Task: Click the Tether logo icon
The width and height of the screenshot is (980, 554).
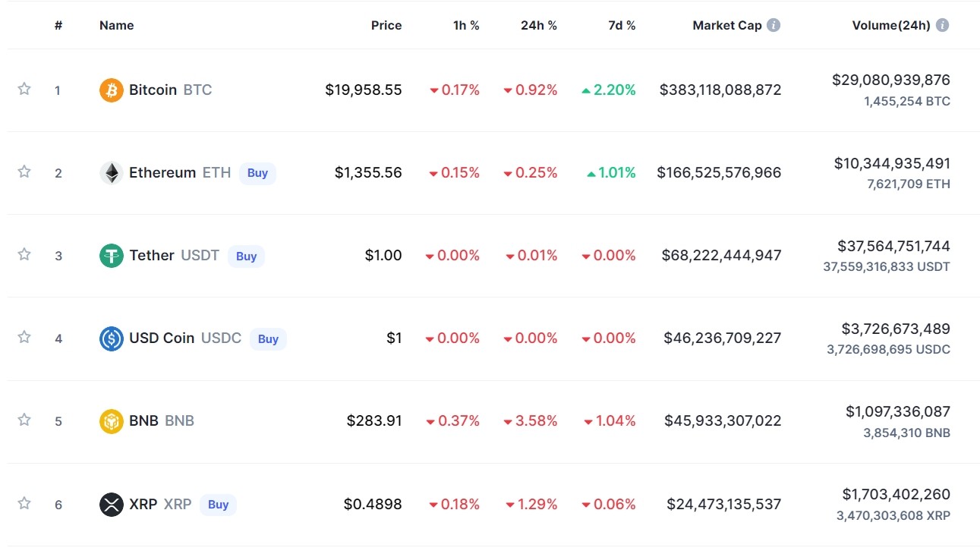Action: tap(112, 256)
